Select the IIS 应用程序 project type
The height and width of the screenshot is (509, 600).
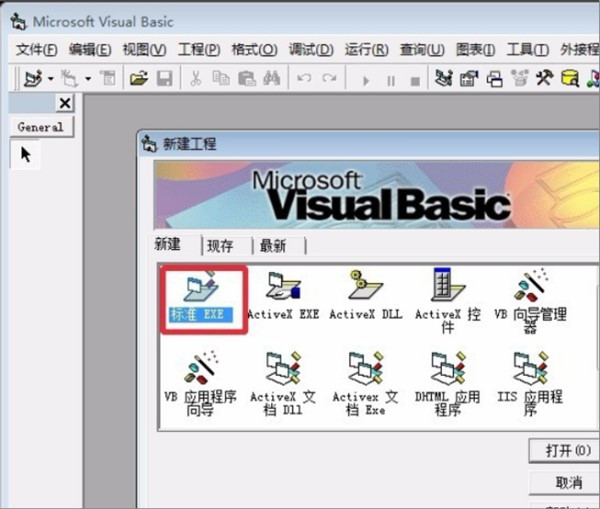click(530, 384)
